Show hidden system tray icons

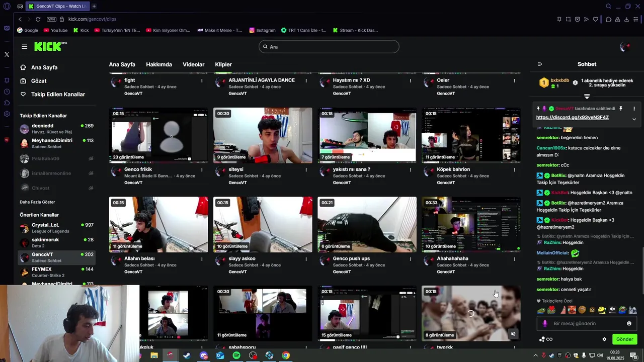coord(536,355)
